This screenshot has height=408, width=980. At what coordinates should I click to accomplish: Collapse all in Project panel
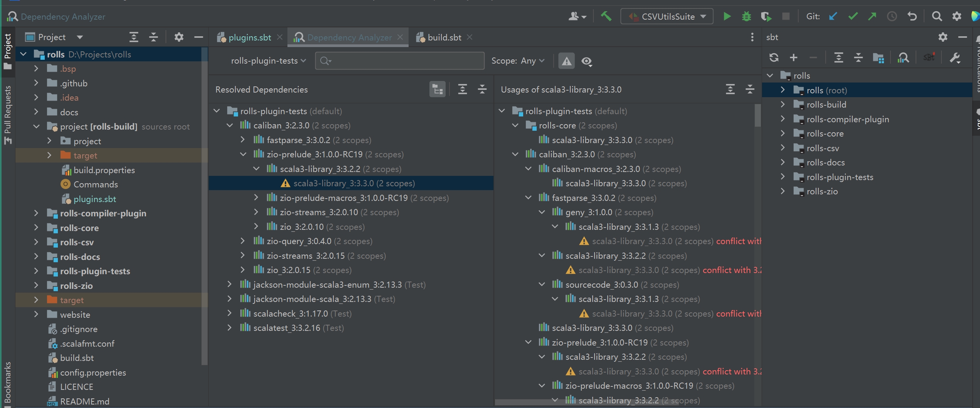pyautogui.click(x=153, y=37)
